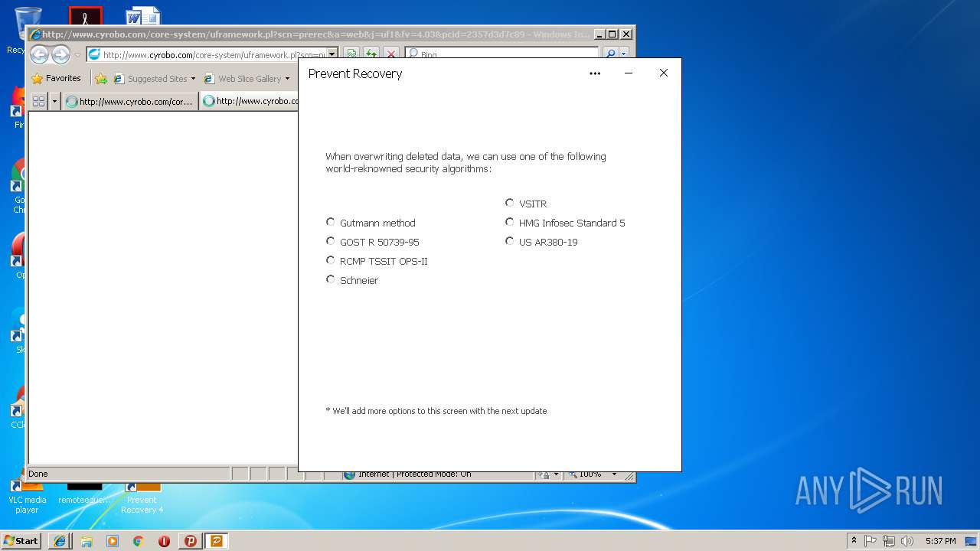This screenshot has width=980, height=551.
Task: Maximize the Internet Explorer window
Action: tap(612, 34)
